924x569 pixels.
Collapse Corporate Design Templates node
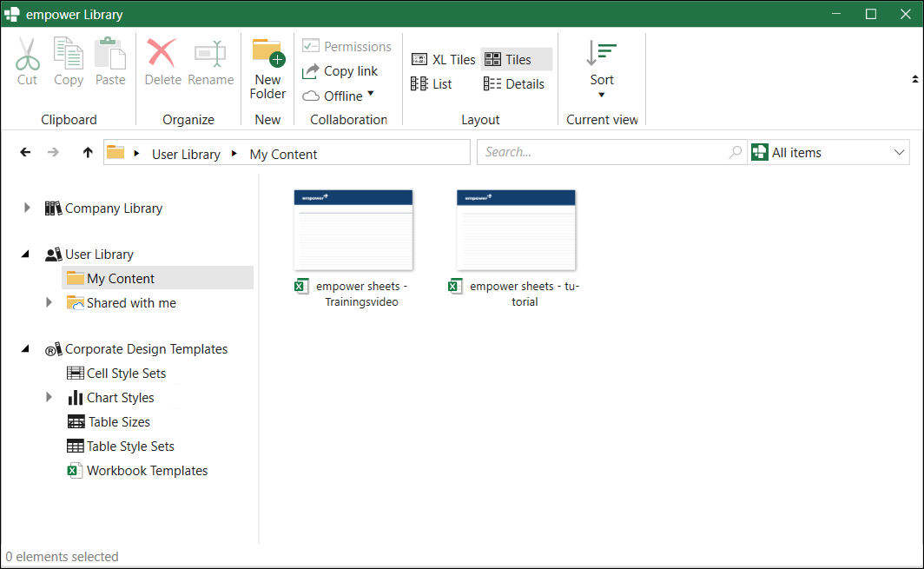tap(25, 349)
